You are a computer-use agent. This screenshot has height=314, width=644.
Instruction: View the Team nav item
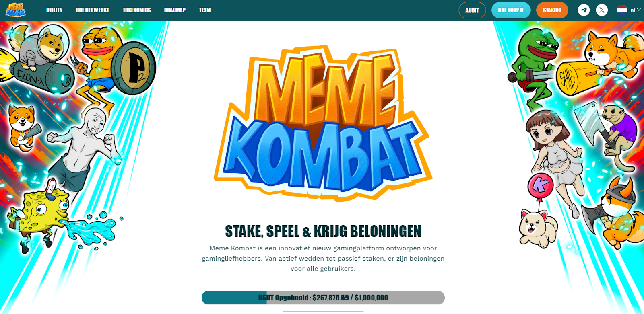pos(205,10)
